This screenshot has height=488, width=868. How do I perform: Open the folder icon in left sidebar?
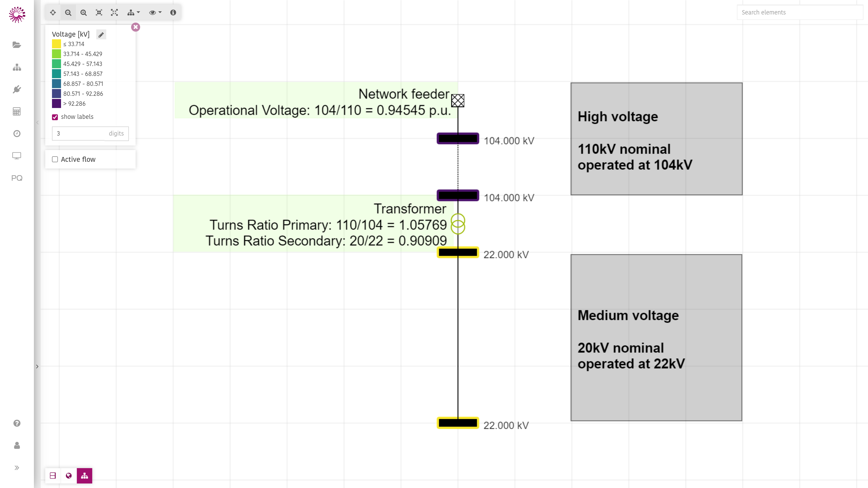(x=17, y=45)
